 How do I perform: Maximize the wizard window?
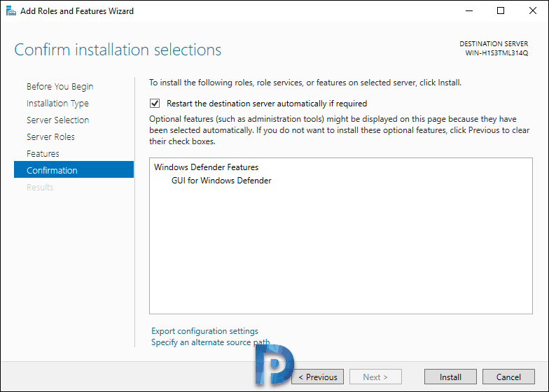click(501, 11)
